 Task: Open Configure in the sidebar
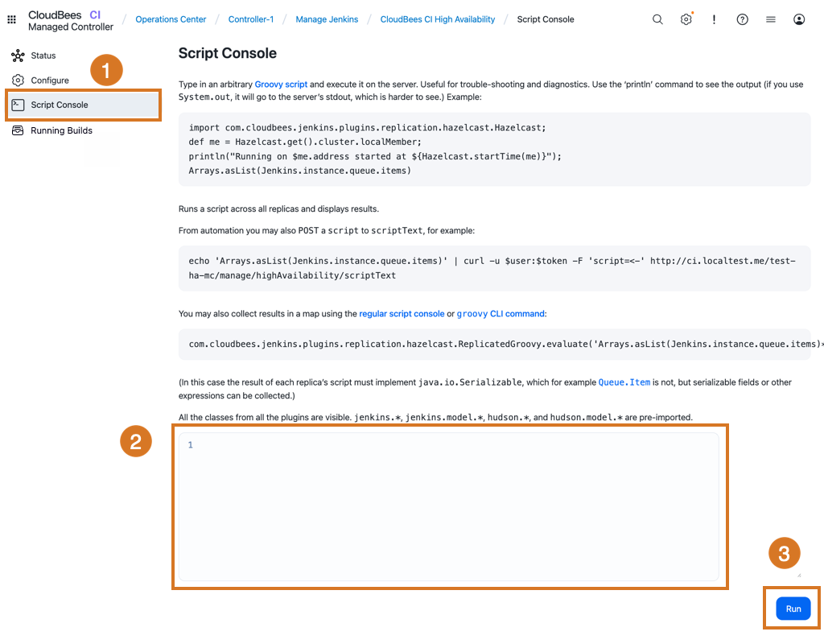(49, 80)
